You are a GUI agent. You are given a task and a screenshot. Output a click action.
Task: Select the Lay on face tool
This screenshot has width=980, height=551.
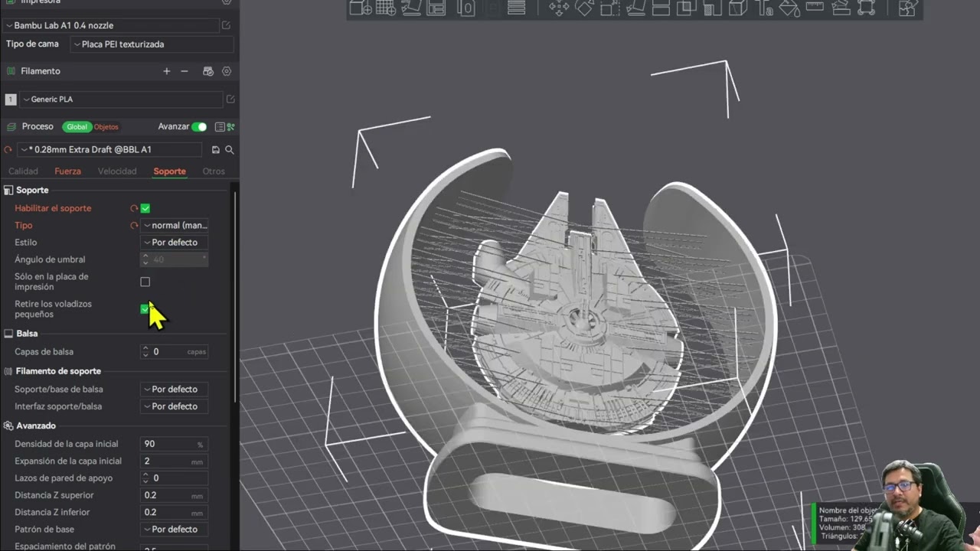(x=635, y=8)
